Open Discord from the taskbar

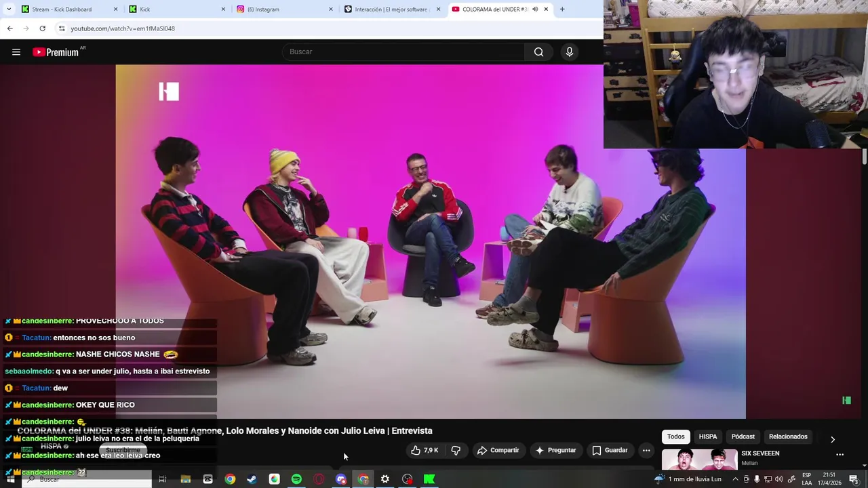click(x=341, y=479)
